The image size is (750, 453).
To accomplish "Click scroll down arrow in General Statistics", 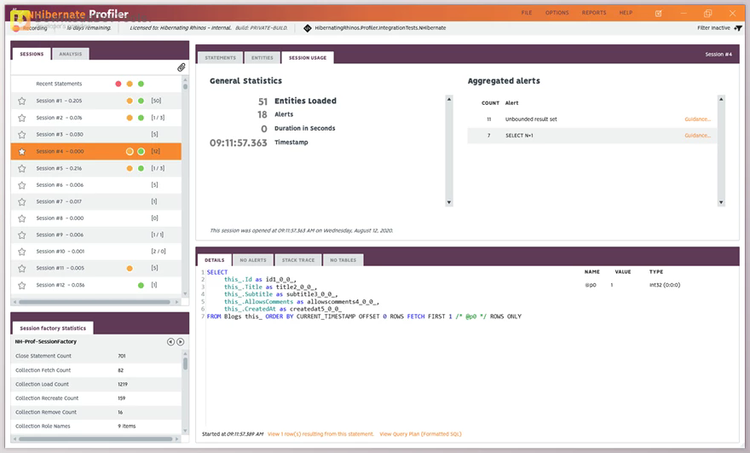I will coord(449,202).
